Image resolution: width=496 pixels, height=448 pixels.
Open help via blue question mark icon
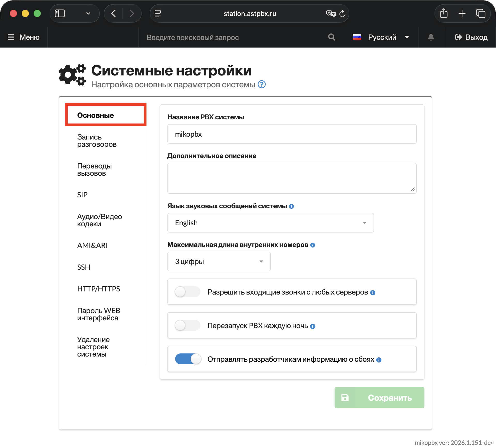click(262, 84)
